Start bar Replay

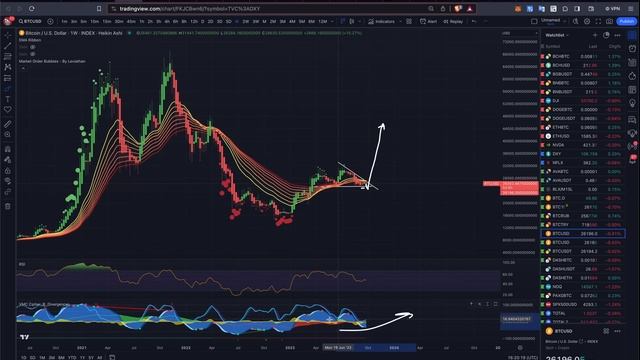(x=453, y=21)
